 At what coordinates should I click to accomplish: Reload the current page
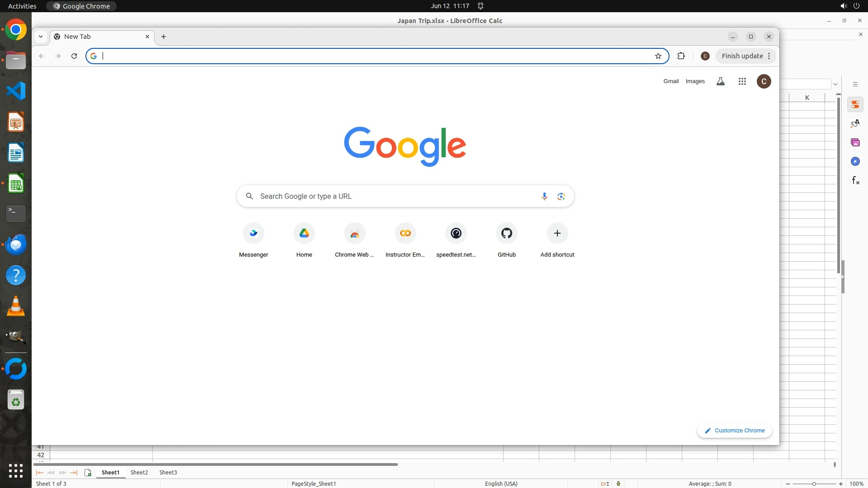coord(74,56)
